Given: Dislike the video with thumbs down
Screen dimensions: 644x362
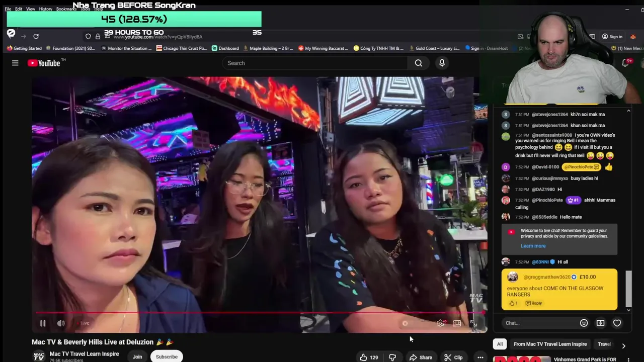Looking at the screenshot, I should (392, 357).
